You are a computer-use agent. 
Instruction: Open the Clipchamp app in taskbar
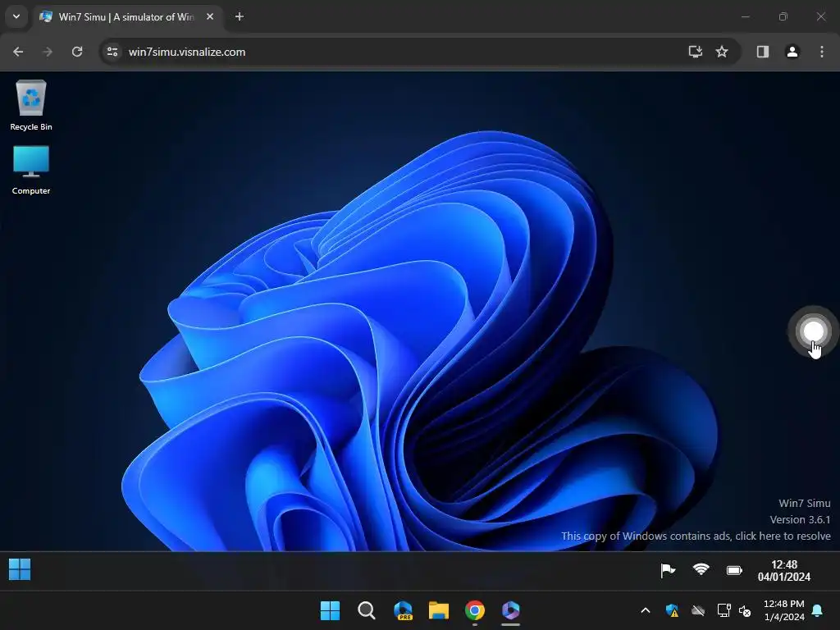(x=510, y=610)
